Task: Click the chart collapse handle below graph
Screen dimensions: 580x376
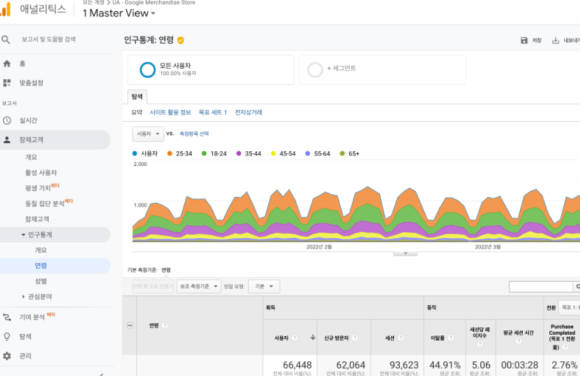Action: pos(405,253)
